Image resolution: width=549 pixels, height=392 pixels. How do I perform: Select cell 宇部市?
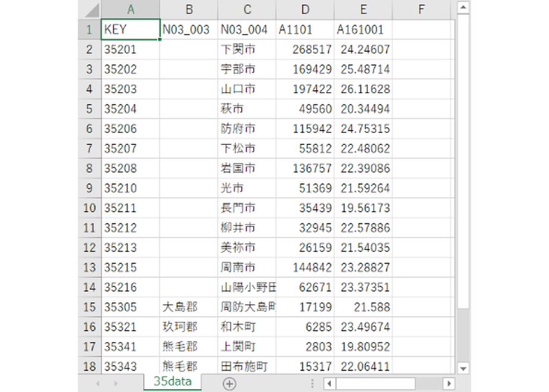(247, 69)
